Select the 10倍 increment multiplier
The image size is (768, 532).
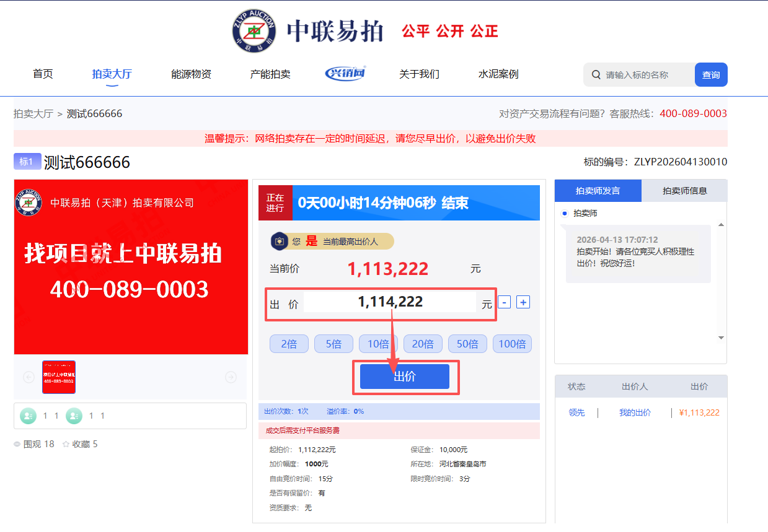coord(378,344)
